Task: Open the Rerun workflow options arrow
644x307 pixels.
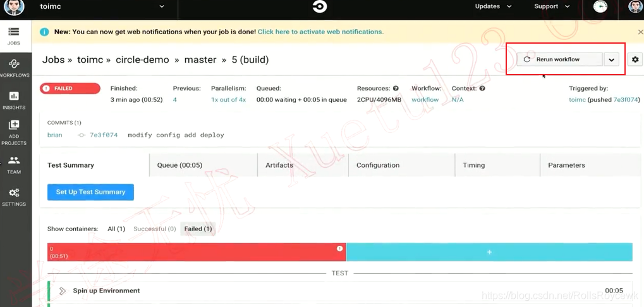Action: coord(612,60)
